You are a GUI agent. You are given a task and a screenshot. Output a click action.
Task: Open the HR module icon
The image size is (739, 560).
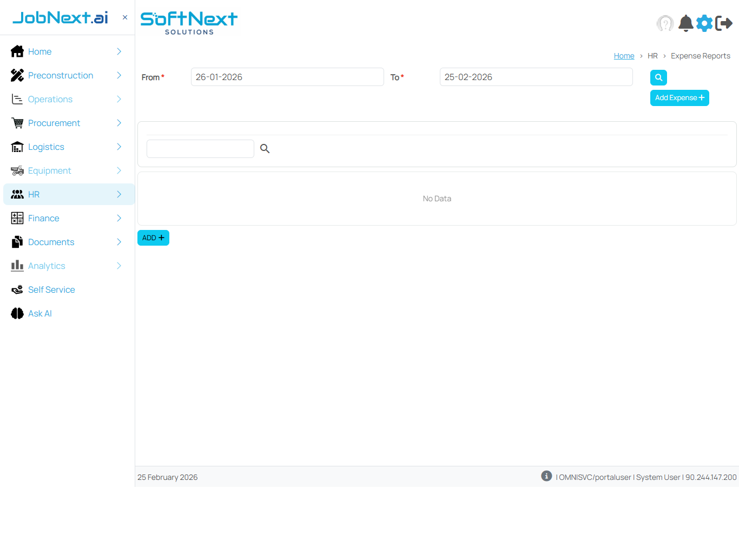(x=17, y=194)
